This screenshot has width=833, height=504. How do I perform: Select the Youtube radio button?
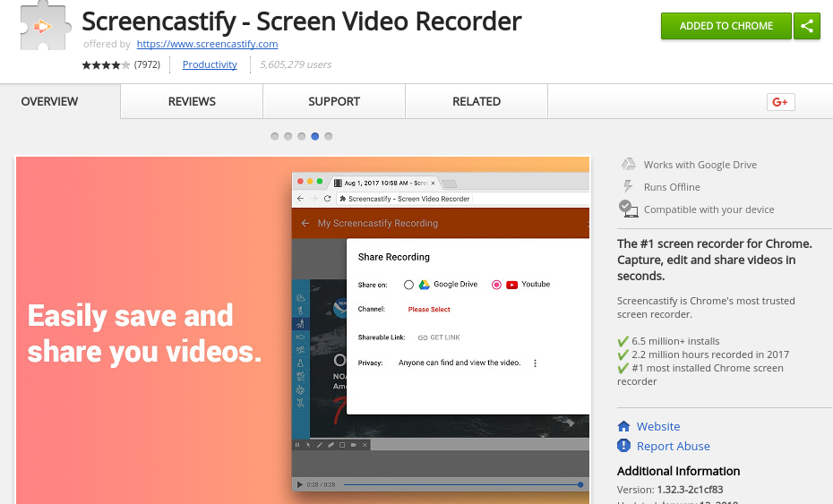pyautogui.click(x=496, y=285)
